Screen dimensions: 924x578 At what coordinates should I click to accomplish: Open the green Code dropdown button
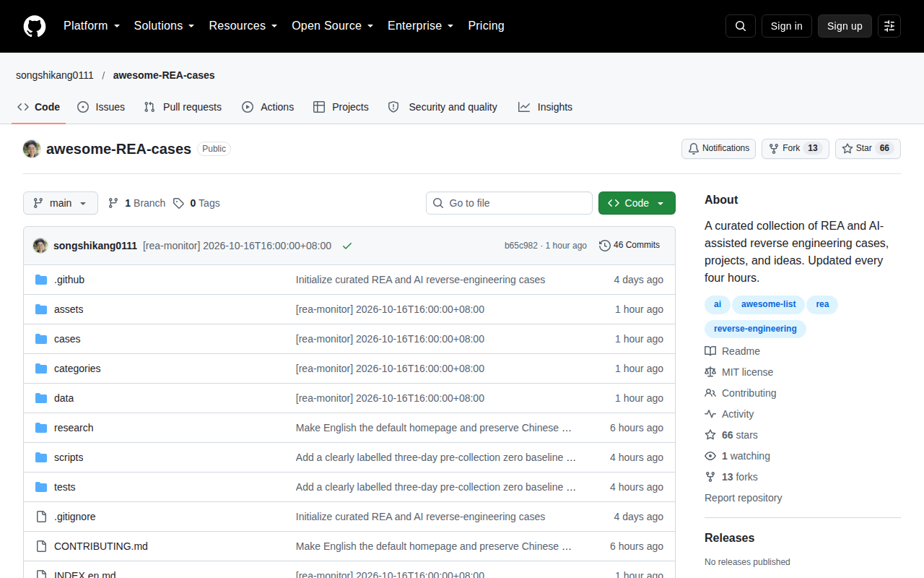pyautogui.click(x=637, y=203)
